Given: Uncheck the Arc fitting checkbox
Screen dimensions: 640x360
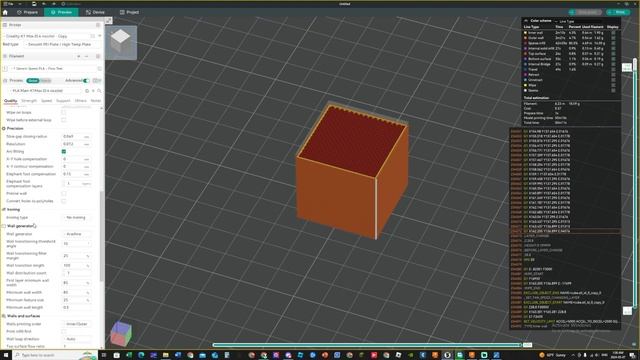Looking at the screenshot, I should pos(64,151).
